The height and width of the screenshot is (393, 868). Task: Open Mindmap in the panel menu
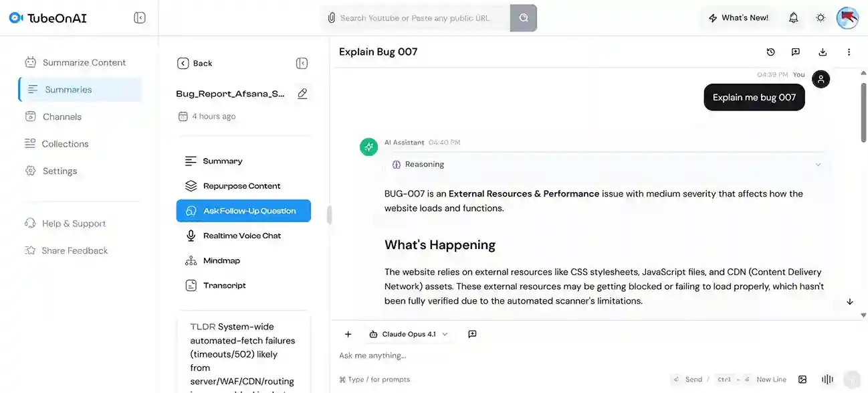coord(221,260)
